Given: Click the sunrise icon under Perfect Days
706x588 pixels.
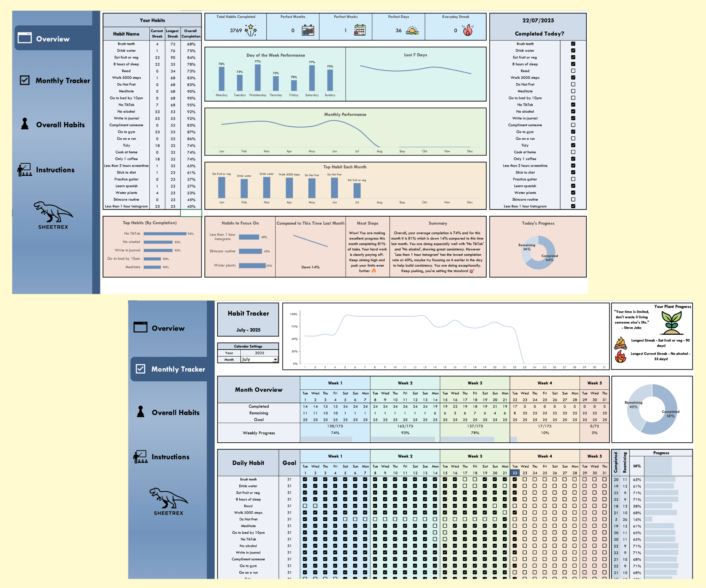Looking at the screenshot, I should click(x=412, y=31).
